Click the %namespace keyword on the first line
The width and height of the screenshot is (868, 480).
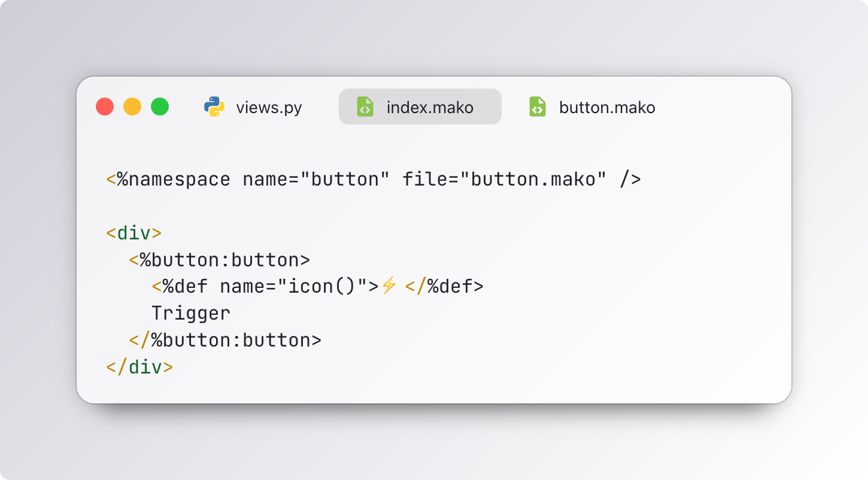click(174, 180)
